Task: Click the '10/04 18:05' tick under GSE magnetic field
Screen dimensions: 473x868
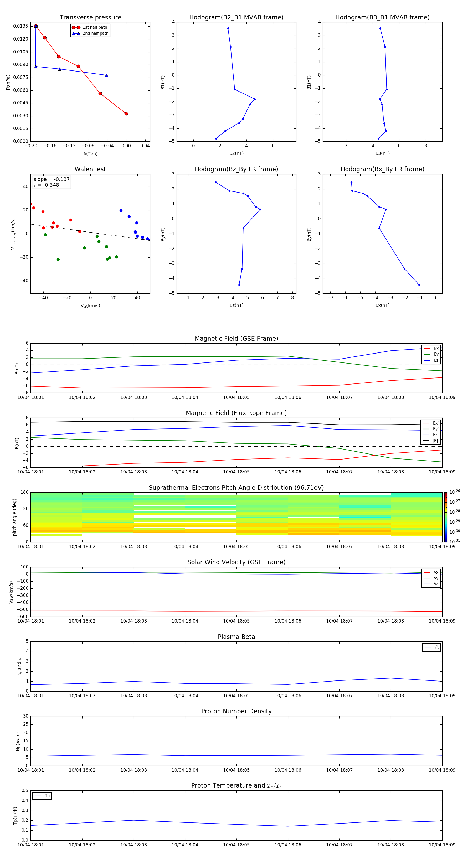Action: pos(236,397)
